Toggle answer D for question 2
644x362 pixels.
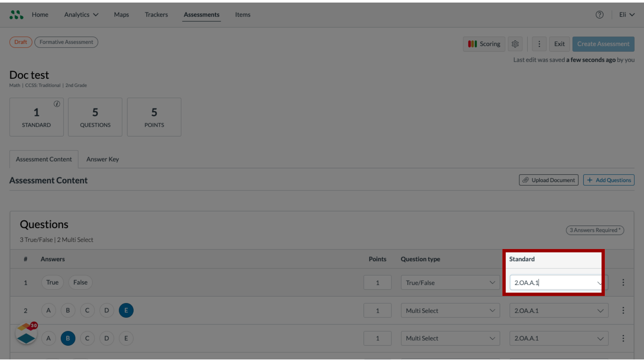[x=107, y=310]
